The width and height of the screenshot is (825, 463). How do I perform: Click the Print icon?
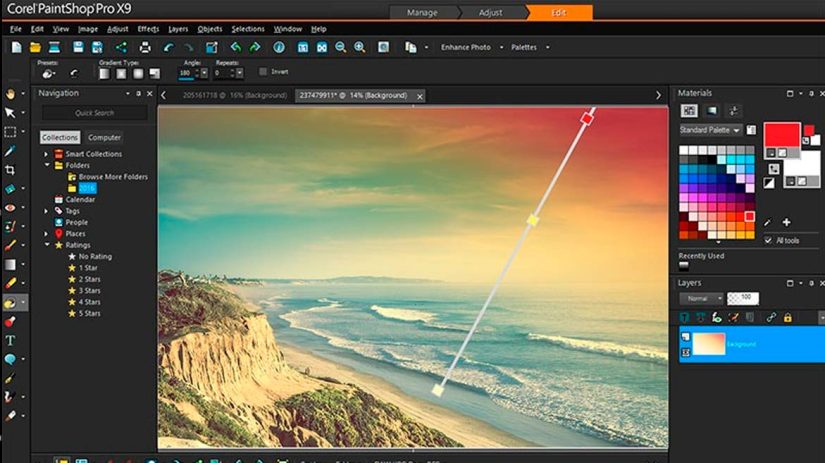pos(145,47)
